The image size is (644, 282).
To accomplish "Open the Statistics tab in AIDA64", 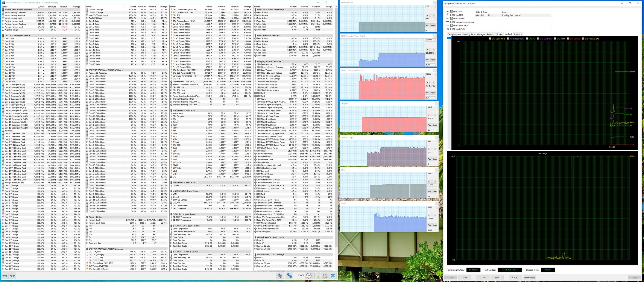I will [518, 35].
